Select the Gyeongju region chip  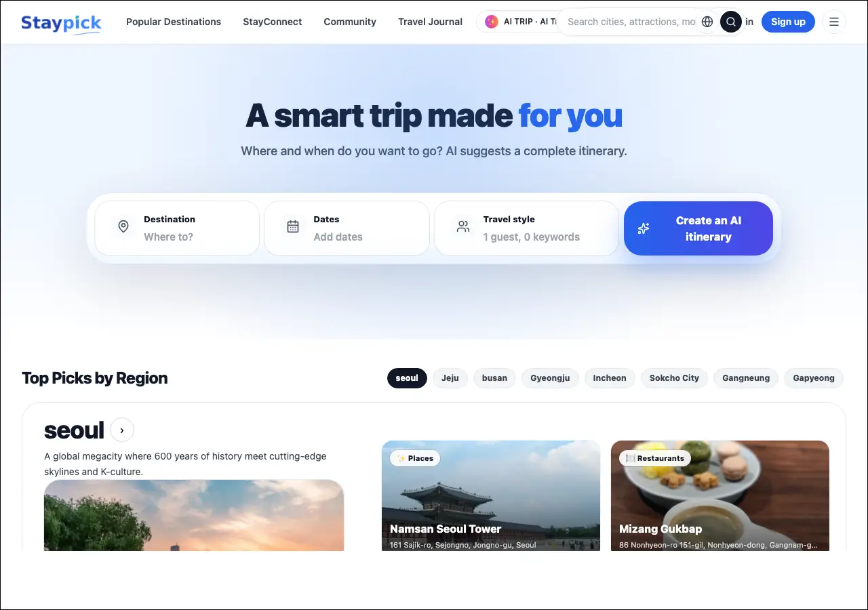pos(550,378)
